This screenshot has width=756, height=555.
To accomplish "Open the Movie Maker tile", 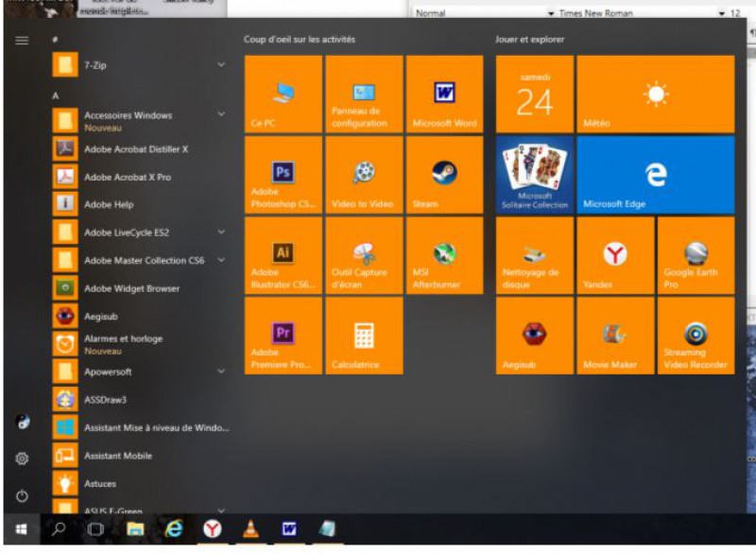I will pyautogui.click(x=615, y=336).
